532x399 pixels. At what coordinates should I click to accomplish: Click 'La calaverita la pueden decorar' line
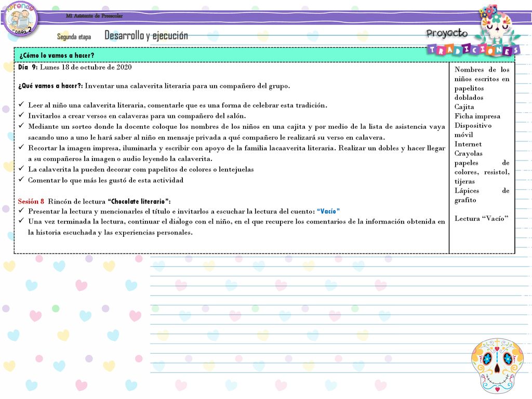[141, 169]
